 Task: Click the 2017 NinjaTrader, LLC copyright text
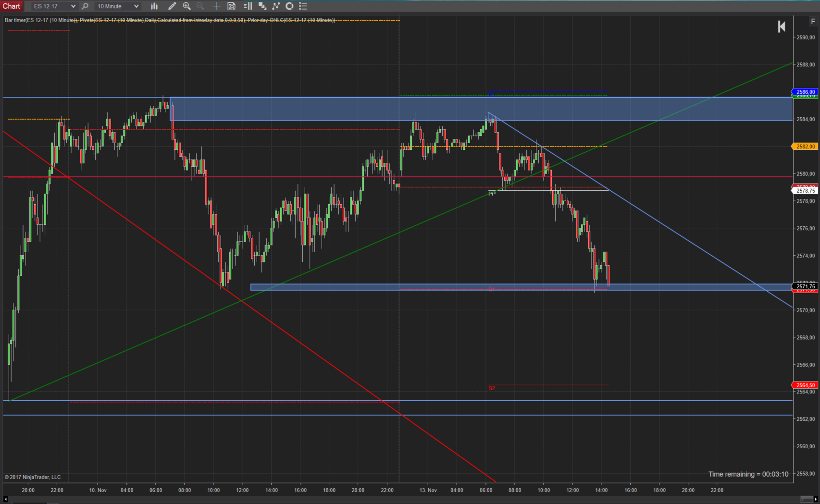click(x=33, y=477)
